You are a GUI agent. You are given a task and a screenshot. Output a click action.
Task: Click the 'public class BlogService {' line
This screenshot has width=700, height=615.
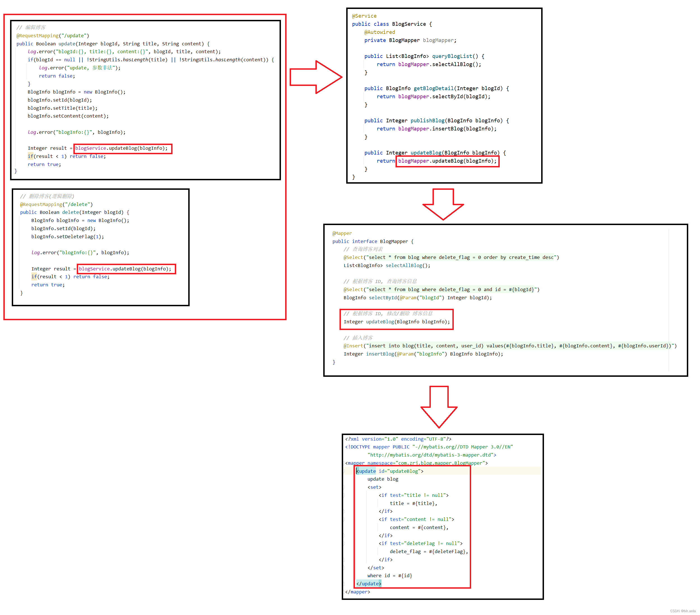click(392, 24)
